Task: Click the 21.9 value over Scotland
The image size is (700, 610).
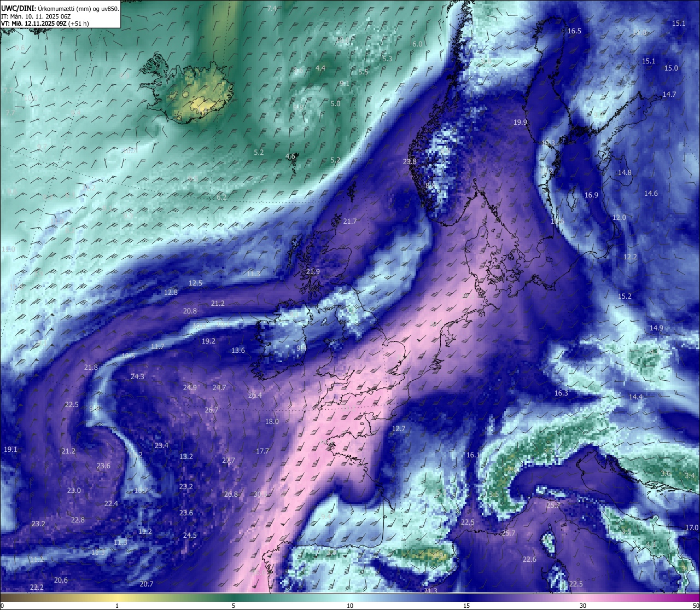Action: pos(313,272)
